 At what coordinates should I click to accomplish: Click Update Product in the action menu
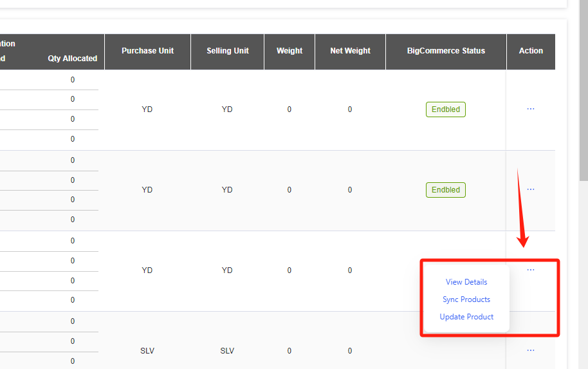(x=466, y=317)
